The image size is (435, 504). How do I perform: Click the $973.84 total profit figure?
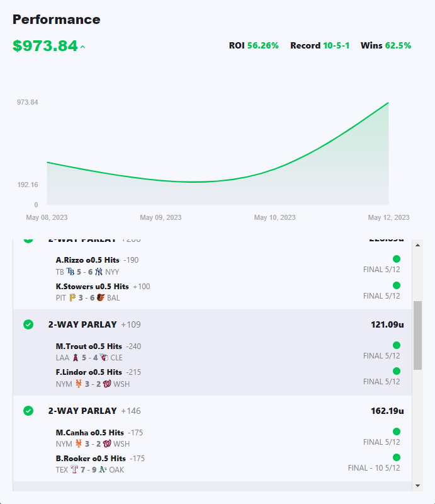(45, 45)
